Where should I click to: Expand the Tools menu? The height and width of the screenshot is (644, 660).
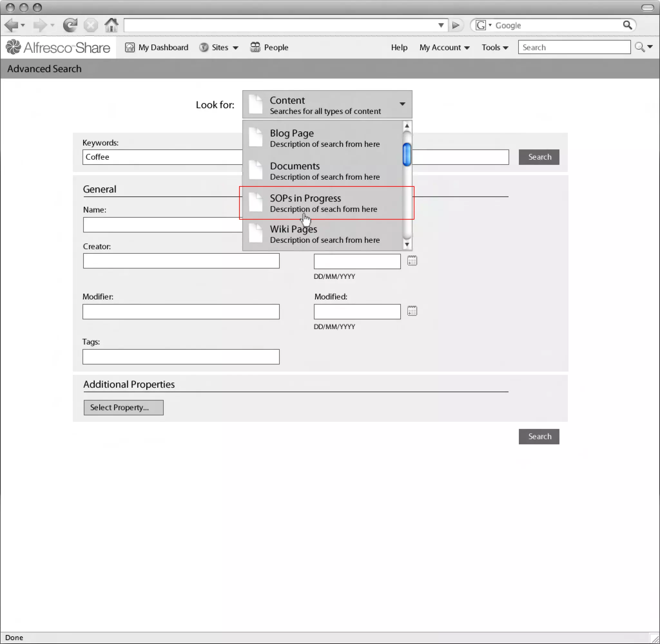495,48
